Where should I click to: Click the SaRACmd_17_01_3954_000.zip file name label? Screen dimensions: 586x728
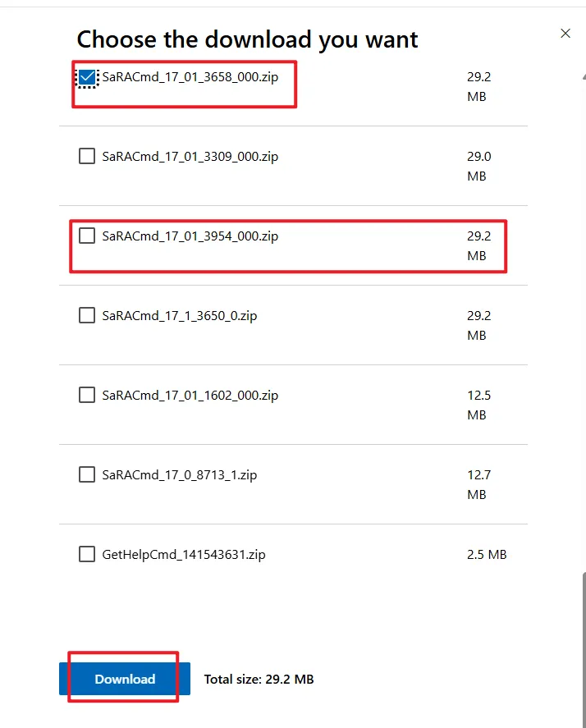tap(190, 236)
